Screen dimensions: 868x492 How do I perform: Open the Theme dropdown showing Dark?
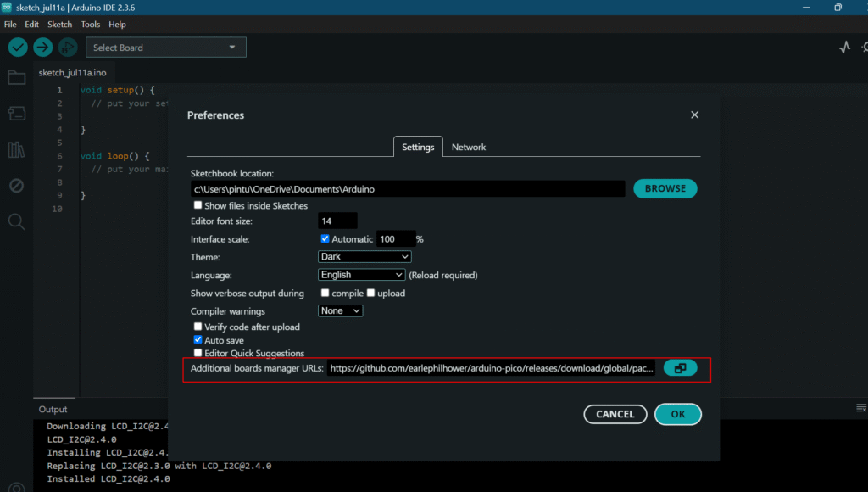(x=364, y=256)
